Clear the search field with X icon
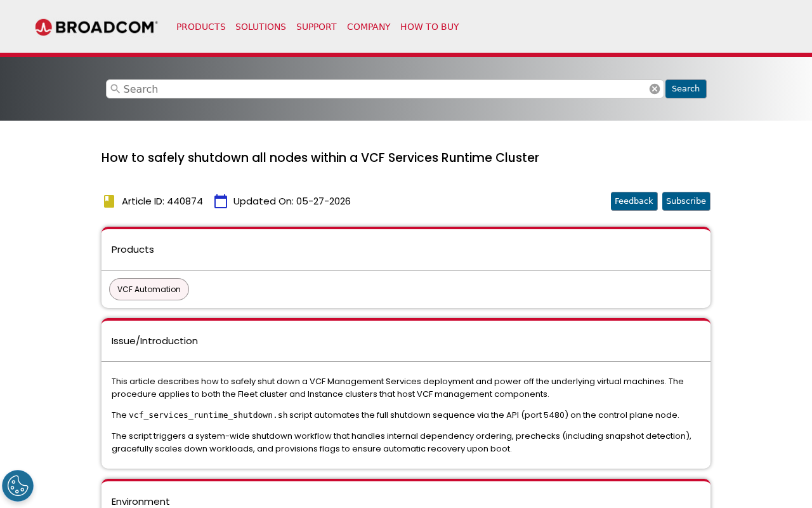Image resolution: width=812 pixels, height=508 pixels. (655, 89)
